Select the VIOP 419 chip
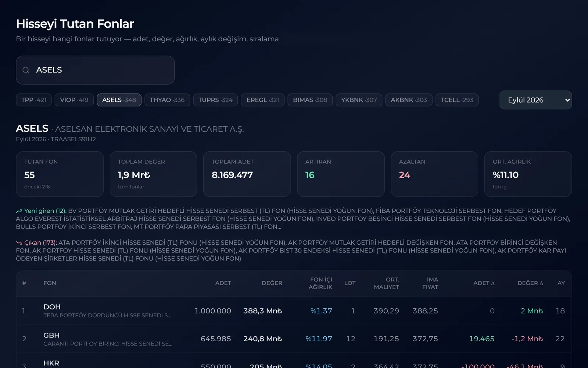This screenshot has height=368, width=588. point(74,100)
